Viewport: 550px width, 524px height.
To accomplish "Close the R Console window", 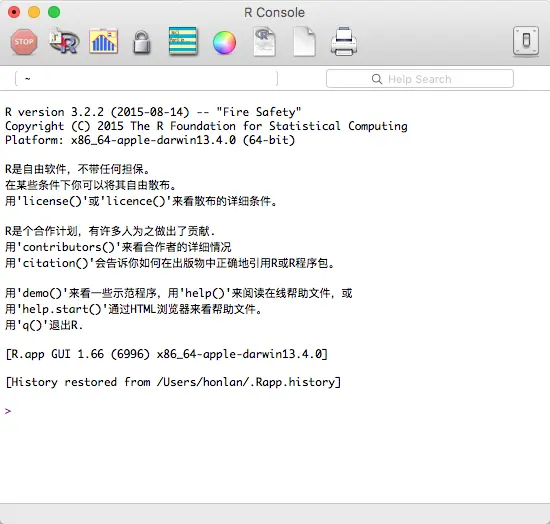I will [14, 12].
